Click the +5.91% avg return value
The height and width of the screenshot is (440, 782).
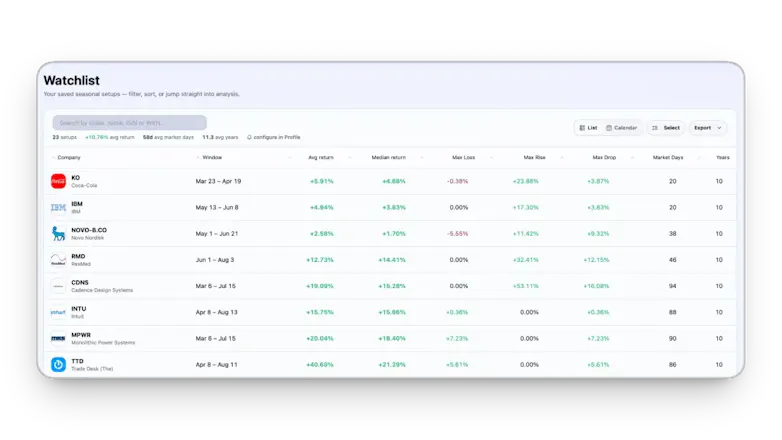[x=322, y=181]
